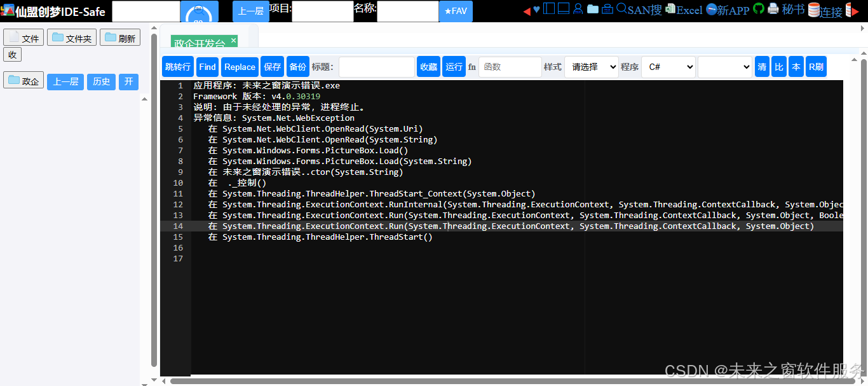The width and height of the screenshot is (868, 386).
Task: Open 历史 history button
Action: click(101, 81)
